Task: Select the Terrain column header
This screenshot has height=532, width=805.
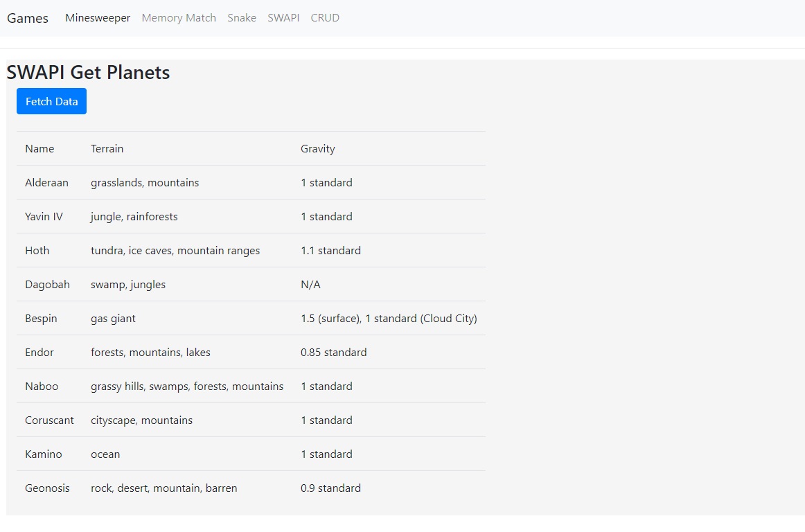Action: coord(107,148)
